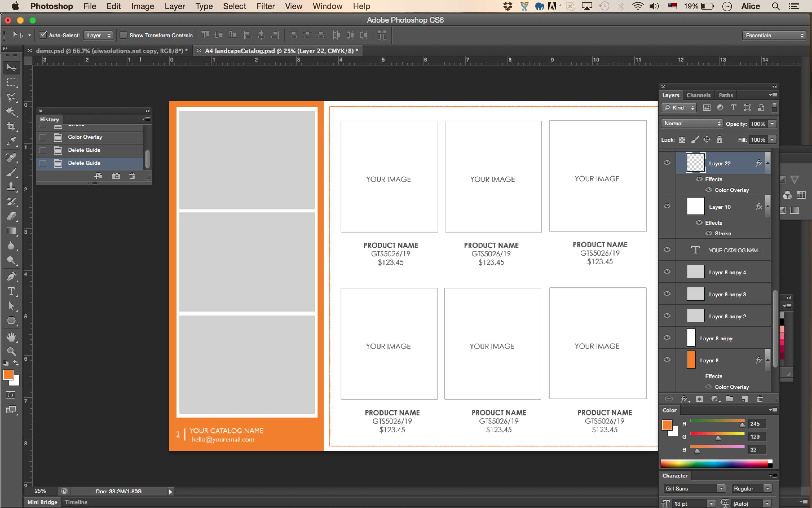Viewport: 812px width, 508px height.
Task: Select the Pen tool
Action: coord(11,277)
